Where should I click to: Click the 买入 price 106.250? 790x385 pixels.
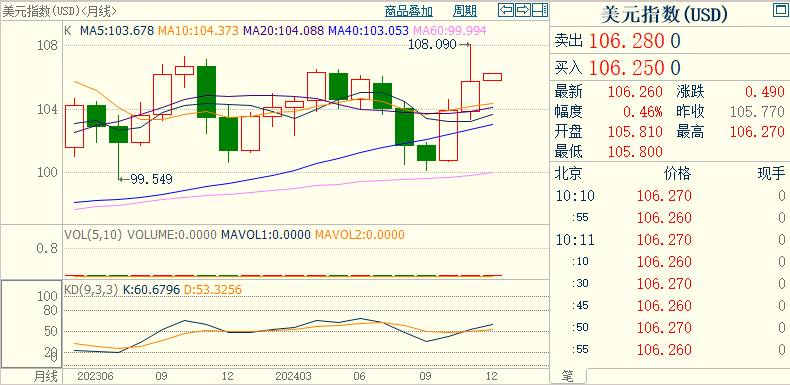626,68
